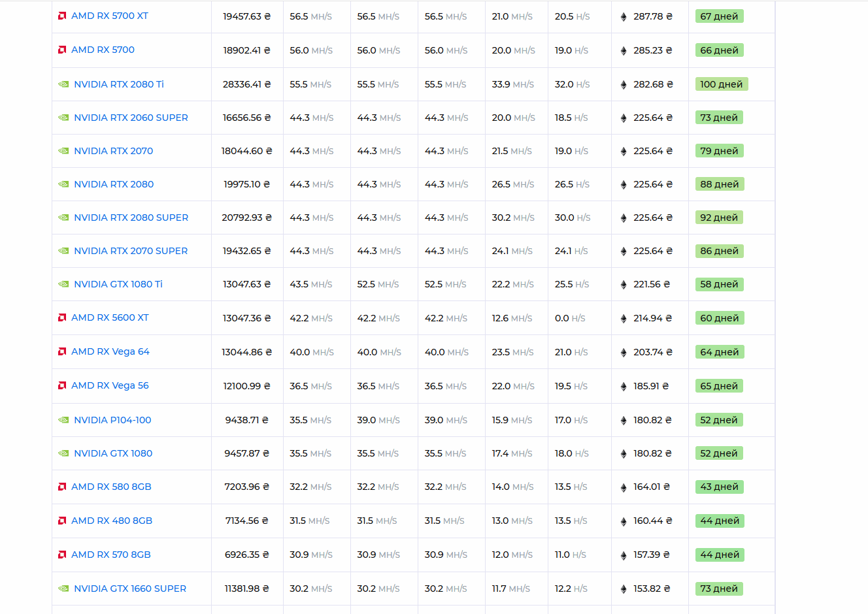868x614 pixels.
Task: Click the income value 160.44 ₴
Action: 653,521
